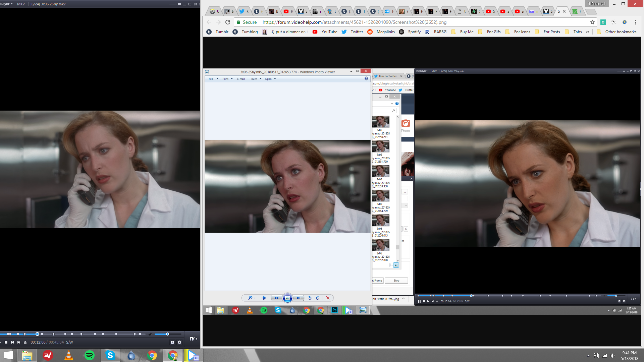Open the YouTube bookmark
The height and width of the screenshot is (362, 644).
click(325, 32)
